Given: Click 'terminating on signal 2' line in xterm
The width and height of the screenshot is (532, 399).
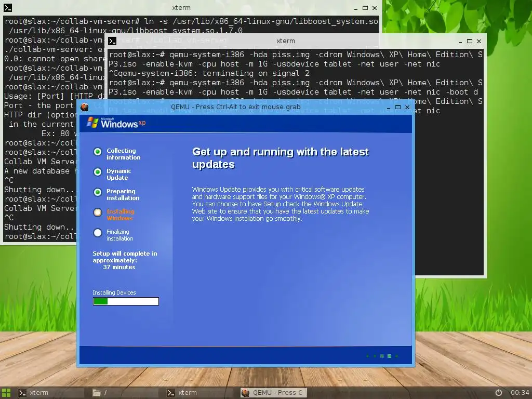Looking at the screenshot, I should coord(209,73).
